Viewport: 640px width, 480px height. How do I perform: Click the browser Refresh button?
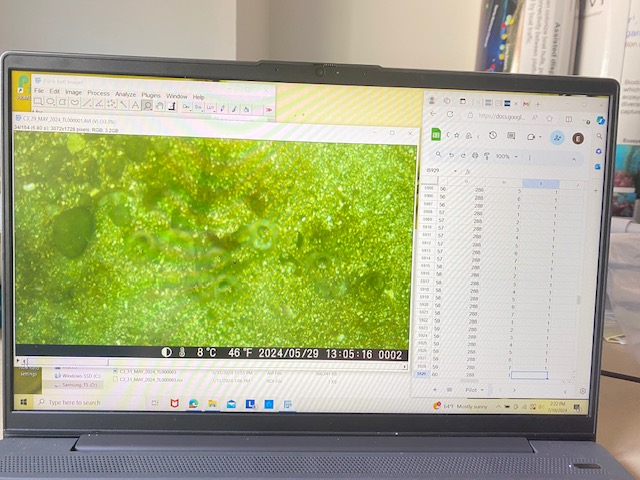coord(450,114)
